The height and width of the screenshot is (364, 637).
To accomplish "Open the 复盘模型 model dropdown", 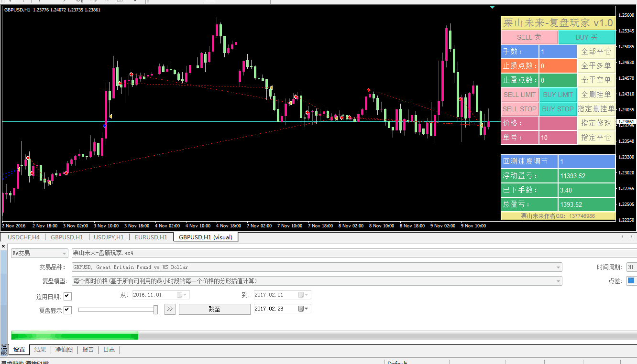I will tap(317, 281).
